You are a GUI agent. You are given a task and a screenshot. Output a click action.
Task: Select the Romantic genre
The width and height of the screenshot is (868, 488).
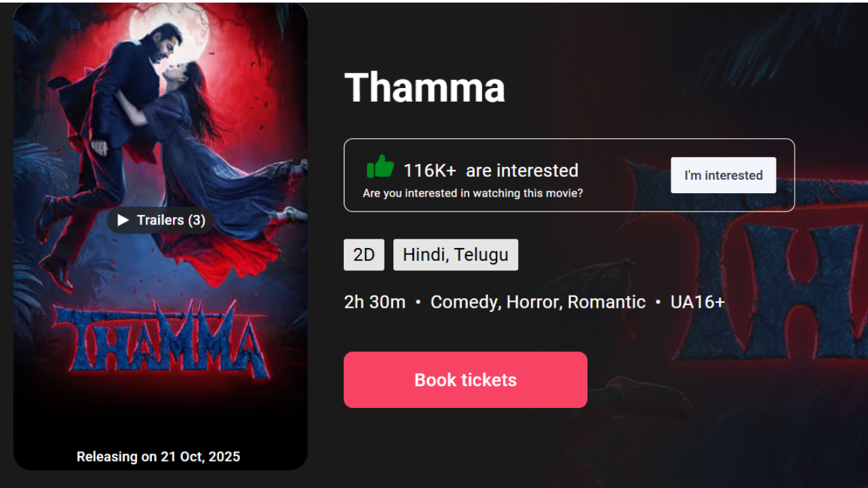pos(606,302)
